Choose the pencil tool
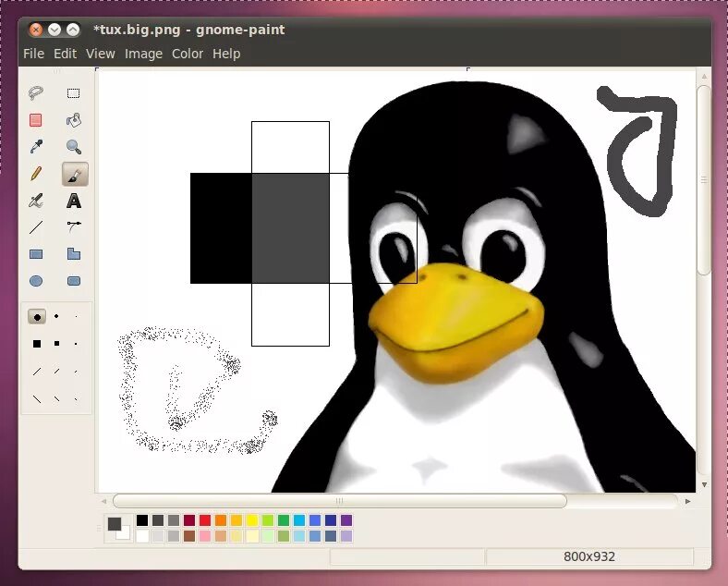The height and width of the screenshot is (586, 728). pyautogui.click(x=36, y=174)
